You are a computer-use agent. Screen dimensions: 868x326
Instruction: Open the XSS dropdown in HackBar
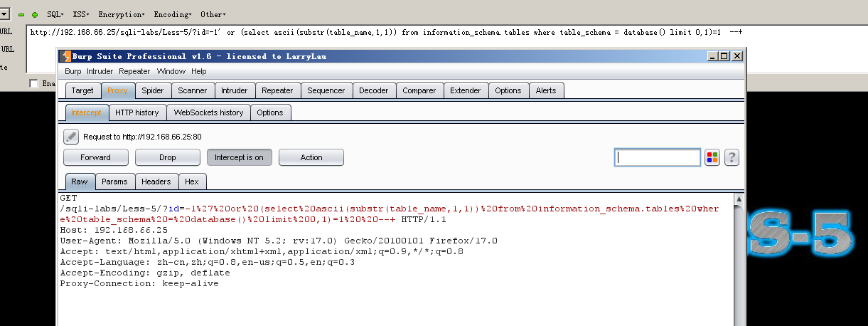80,14
